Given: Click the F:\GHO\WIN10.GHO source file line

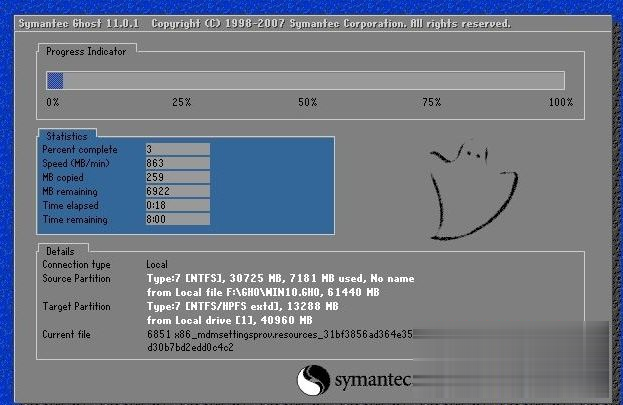Looking at the screenshot, I should point(263,293).
